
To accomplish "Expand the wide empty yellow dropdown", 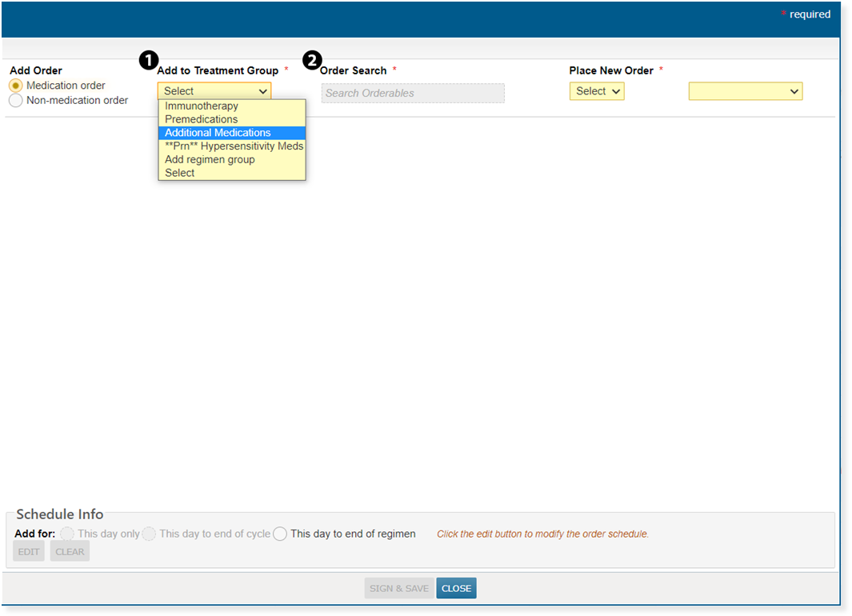I will point(745,91).
